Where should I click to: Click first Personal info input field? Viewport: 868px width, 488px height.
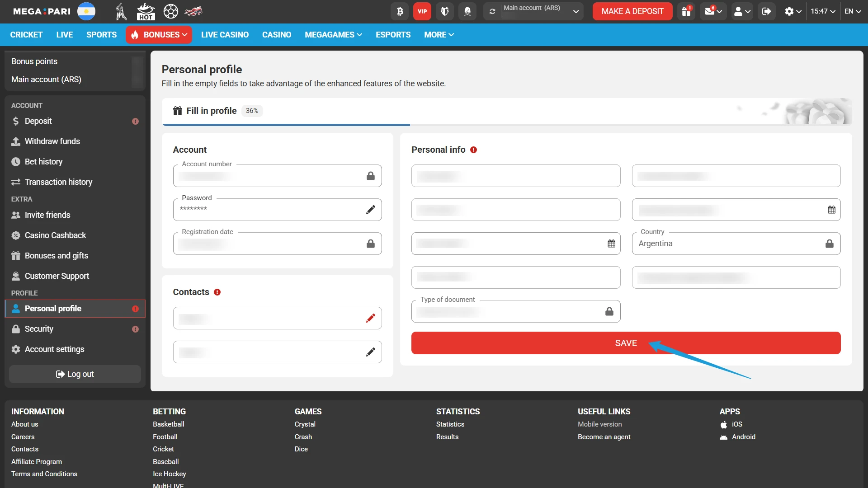[516, 176]
